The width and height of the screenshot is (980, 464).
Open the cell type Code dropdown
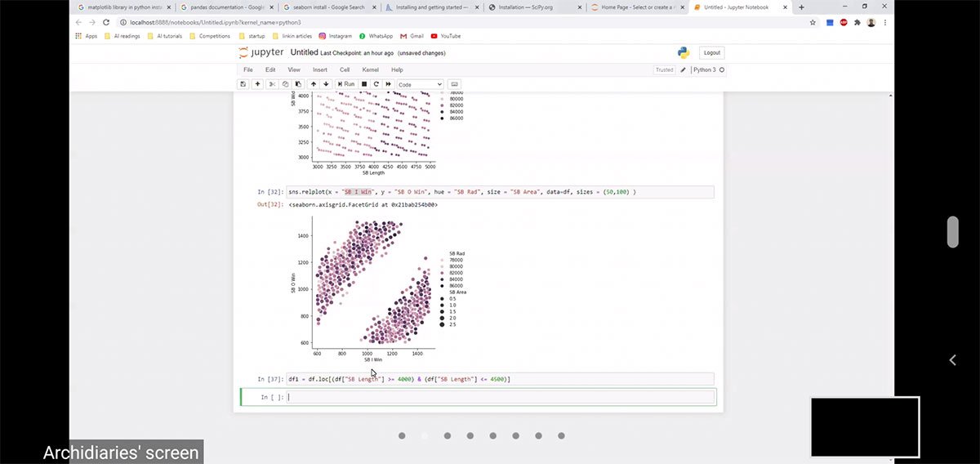click(x=420, y=84)
